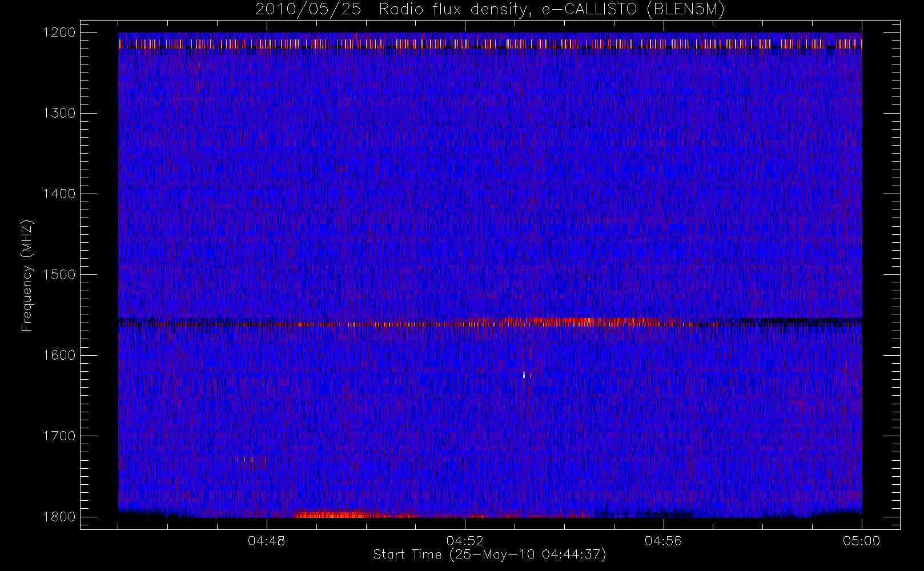
Task: Click the 04:52 time axis label
Action: click(x=465, y=541)
